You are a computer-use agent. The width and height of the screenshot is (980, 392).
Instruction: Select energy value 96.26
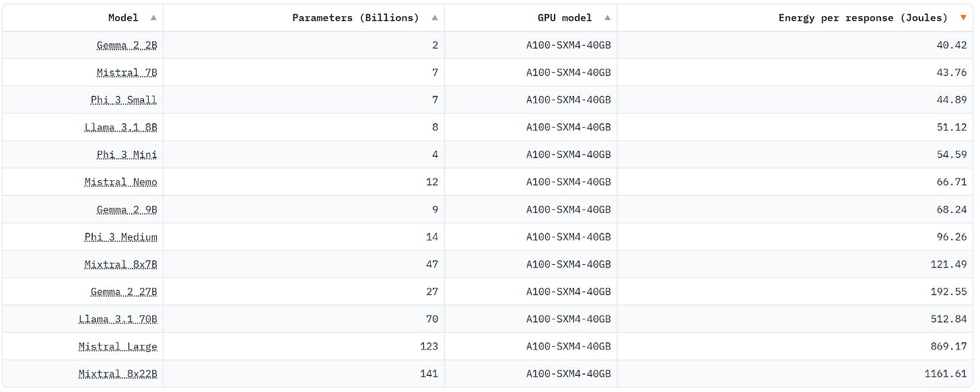[952, 237]
